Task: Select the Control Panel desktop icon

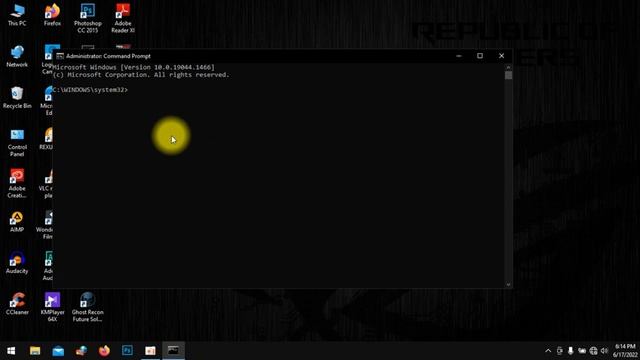Action: click(x=17, y=142)
